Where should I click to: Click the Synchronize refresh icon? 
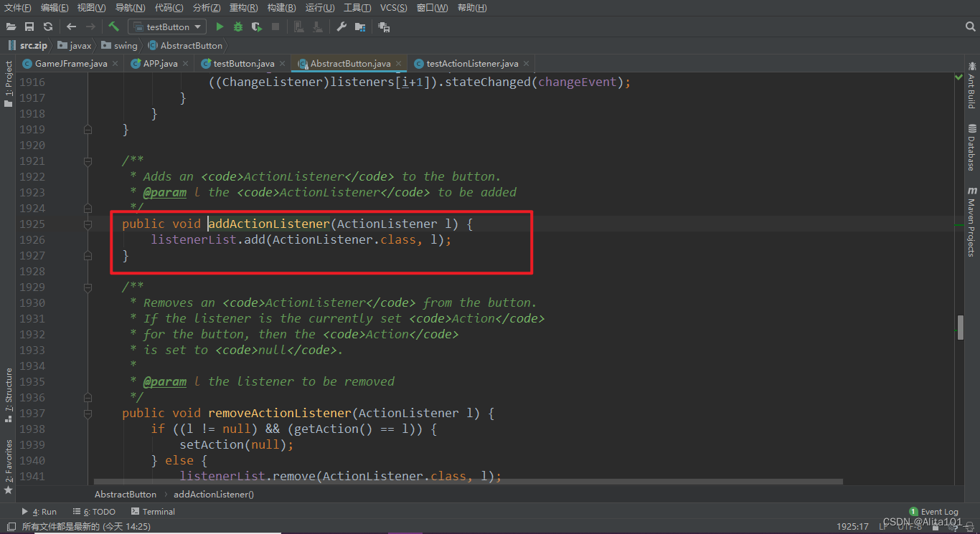pyautogui.click(x=48, y=27)
